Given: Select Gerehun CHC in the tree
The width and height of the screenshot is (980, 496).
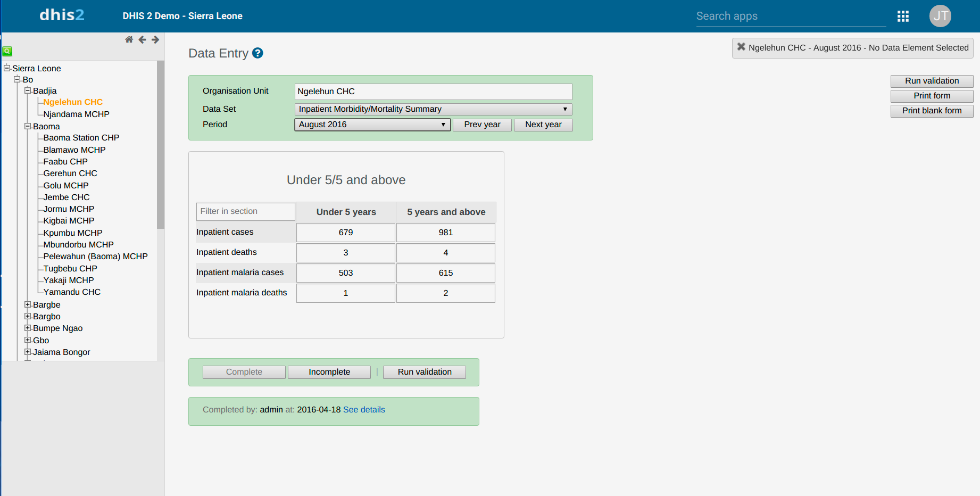Looking at the screenshot, I should [x=70, y=173].
